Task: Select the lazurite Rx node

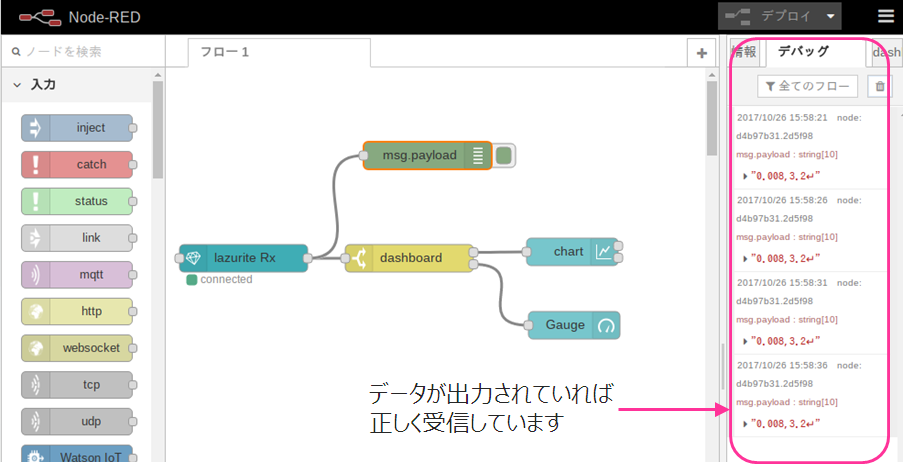Action: tap(244, 258)
